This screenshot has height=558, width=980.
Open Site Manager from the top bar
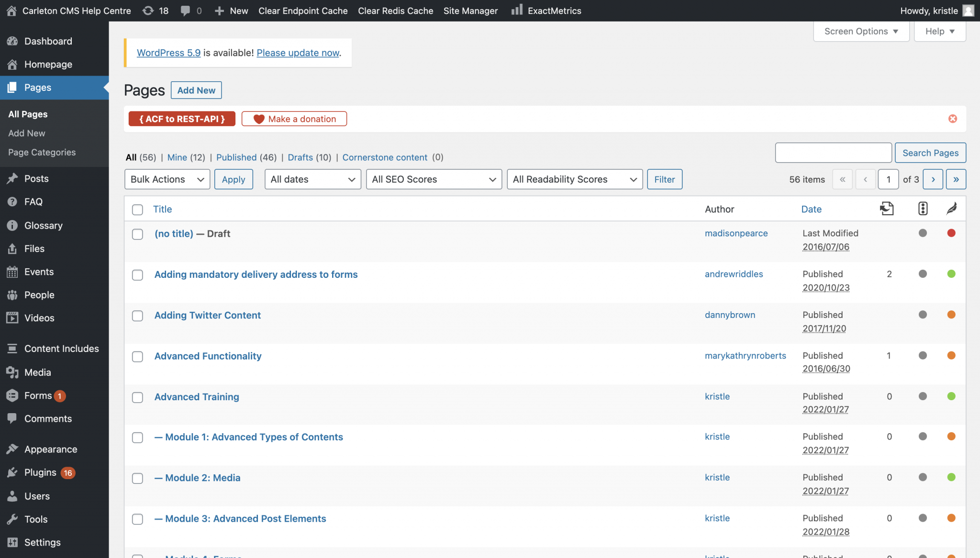(470, 11)
